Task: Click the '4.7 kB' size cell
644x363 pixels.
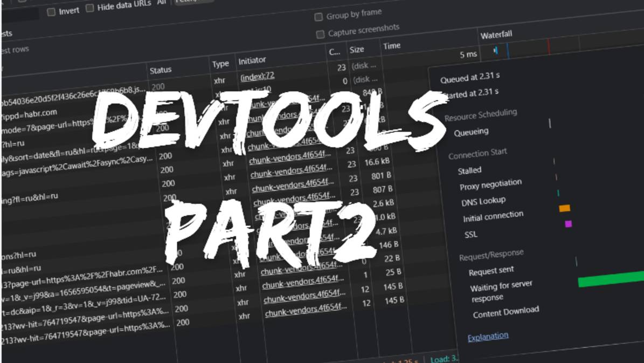Action: [x=386, y=231]
